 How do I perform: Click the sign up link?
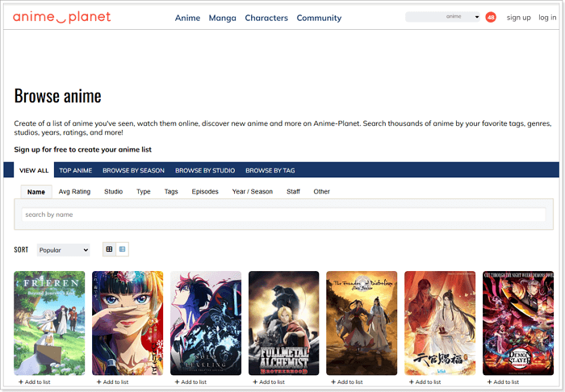tap(518, 18)
